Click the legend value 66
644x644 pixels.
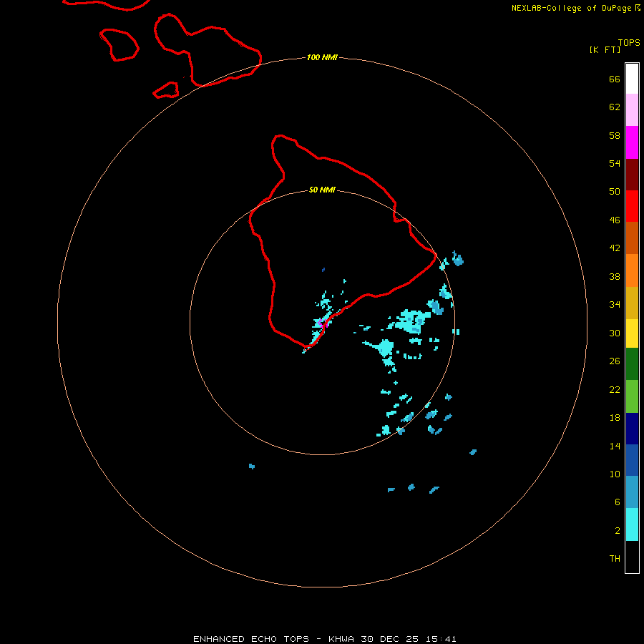click(615, 79)
